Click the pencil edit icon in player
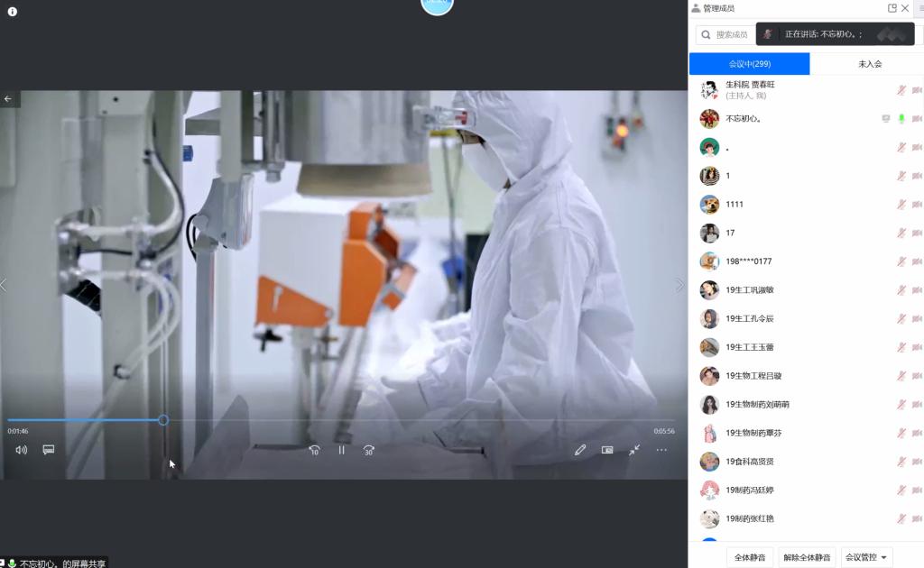This screenshot has width=924, height=568. pos(580,450)
